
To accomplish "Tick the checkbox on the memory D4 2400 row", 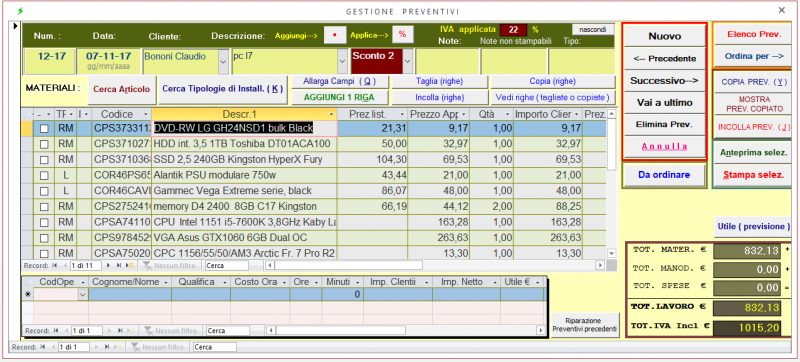I will tap(44, 207).
